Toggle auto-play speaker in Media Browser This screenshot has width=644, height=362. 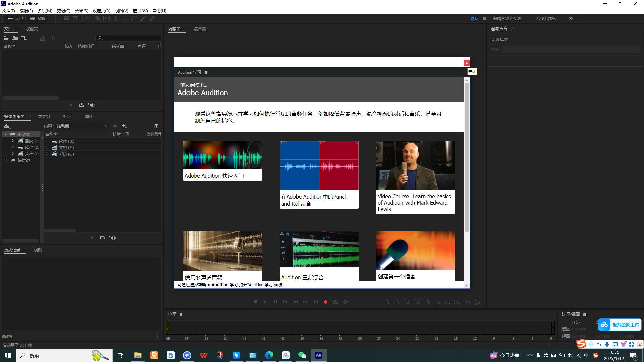(112, 238)
